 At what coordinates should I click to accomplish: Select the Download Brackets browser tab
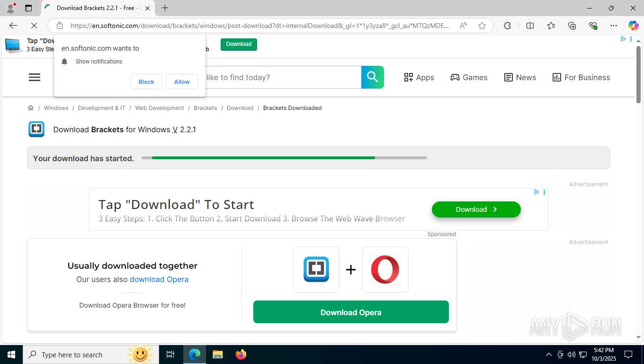point(98,8)
